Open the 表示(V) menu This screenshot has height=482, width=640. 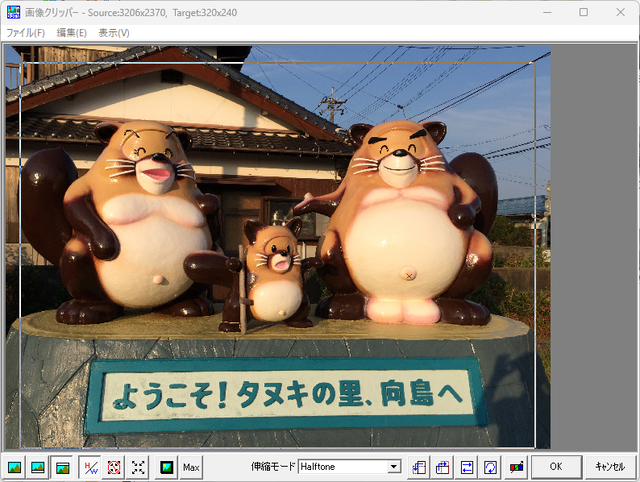coord(114,33)
